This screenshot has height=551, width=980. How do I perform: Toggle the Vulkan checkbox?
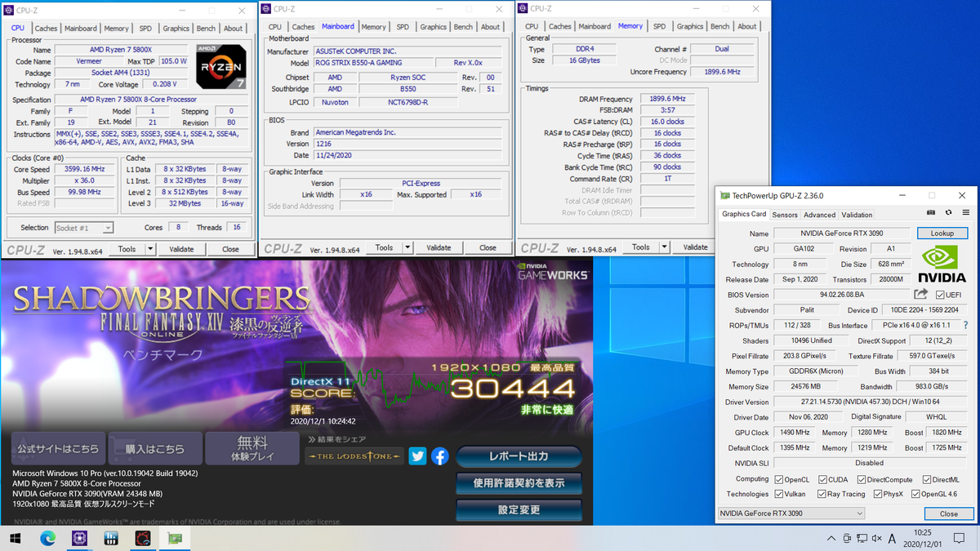pos(777,494)
